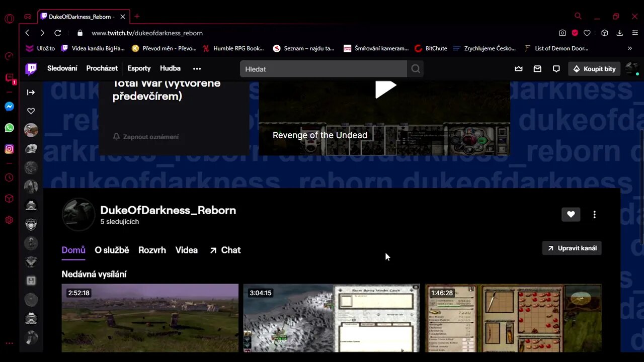Open the Opera menu icon
This screenshot has height=362, width=644.
pyautogui.click(x=9, y=19)
